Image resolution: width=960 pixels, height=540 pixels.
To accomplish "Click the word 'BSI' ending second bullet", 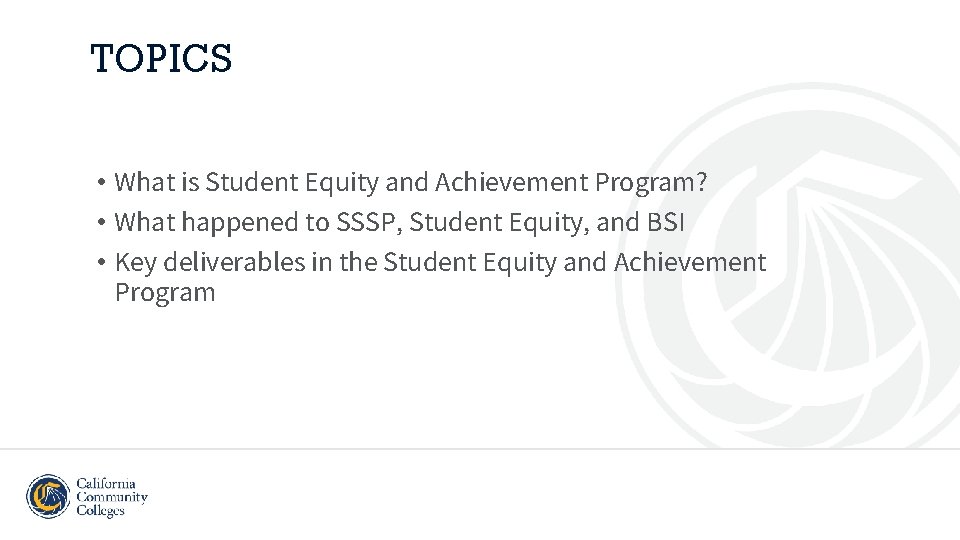I will click(665, 222).
